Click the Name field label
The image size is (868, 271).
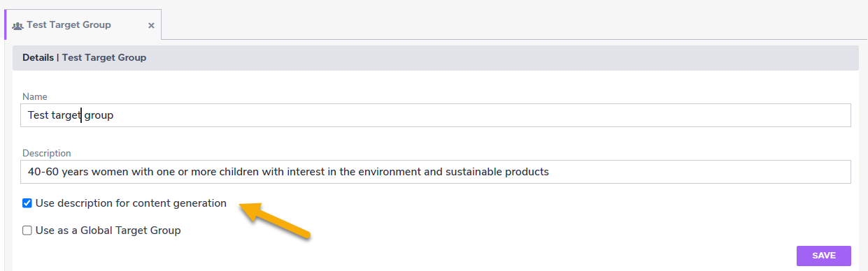[x=35, y=96]
